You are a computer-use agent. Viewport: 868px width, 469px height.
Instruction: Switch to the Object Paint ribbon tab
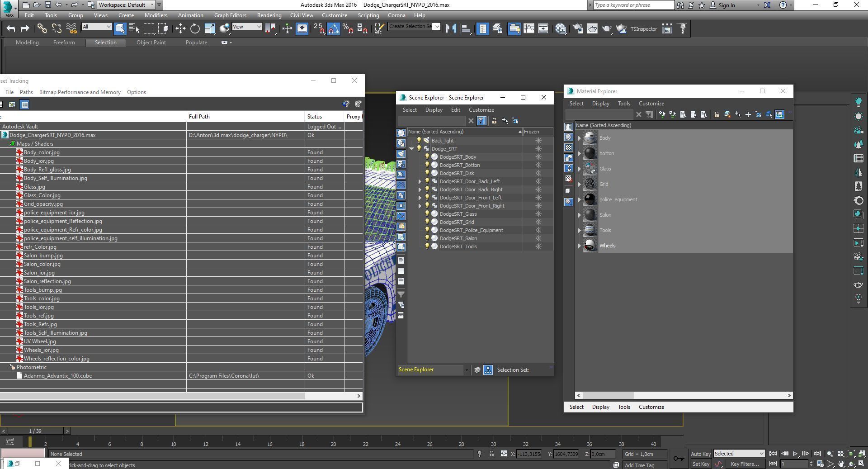click(151, 43)
